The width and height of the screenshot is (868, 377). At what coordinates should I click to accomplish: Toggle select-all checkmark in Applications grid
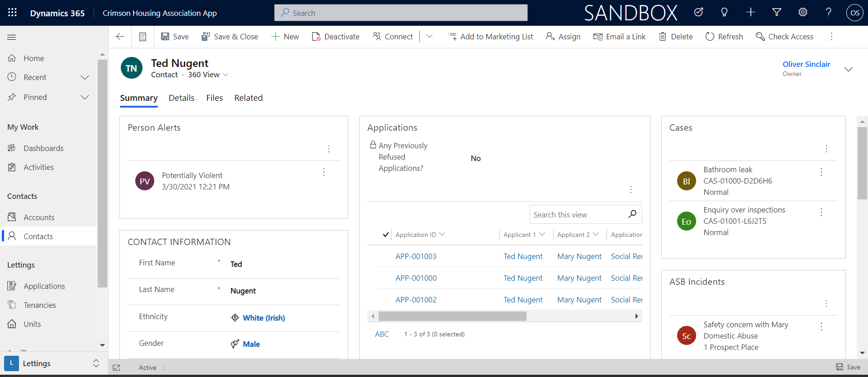click(385, 235)
